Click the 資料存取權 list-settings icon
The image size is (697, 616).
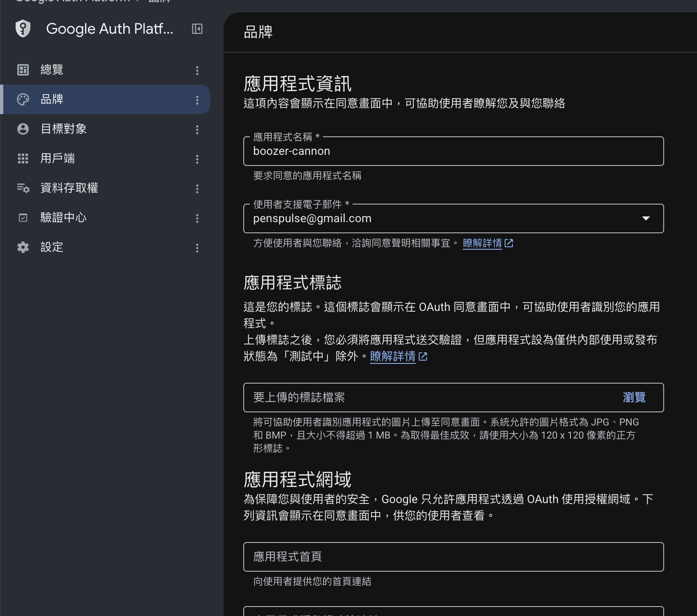coord(23,188)
